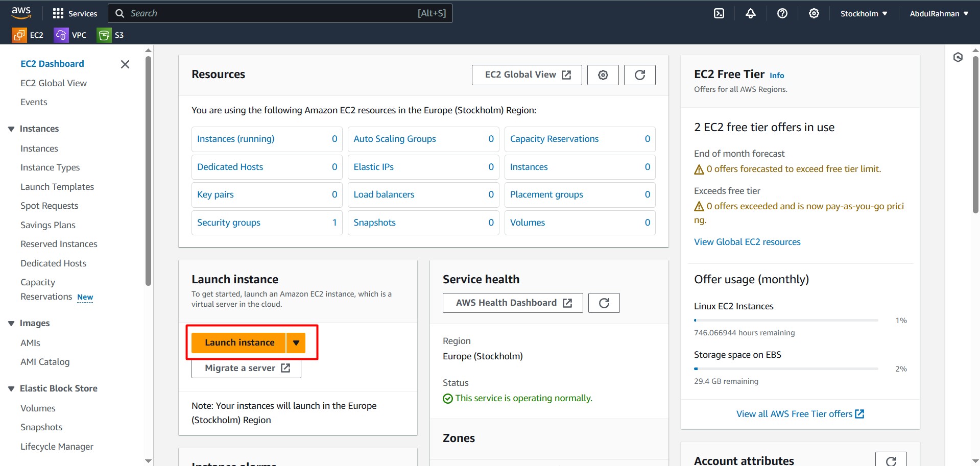980x466 pixels.
Task: Click the search magnifier icon
Action: pyautogui.click(x=119, y=13)
